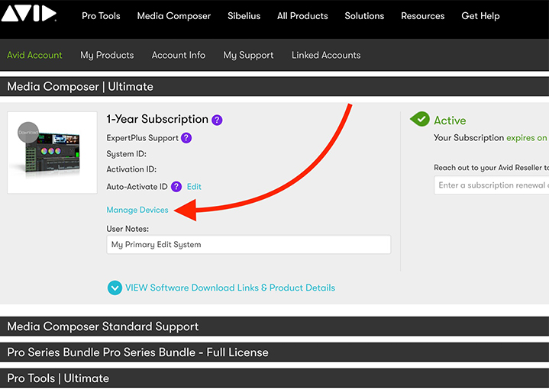Click the green Active checkmark badge
This screenshot has width=549, height=392.
pos(420,119)
